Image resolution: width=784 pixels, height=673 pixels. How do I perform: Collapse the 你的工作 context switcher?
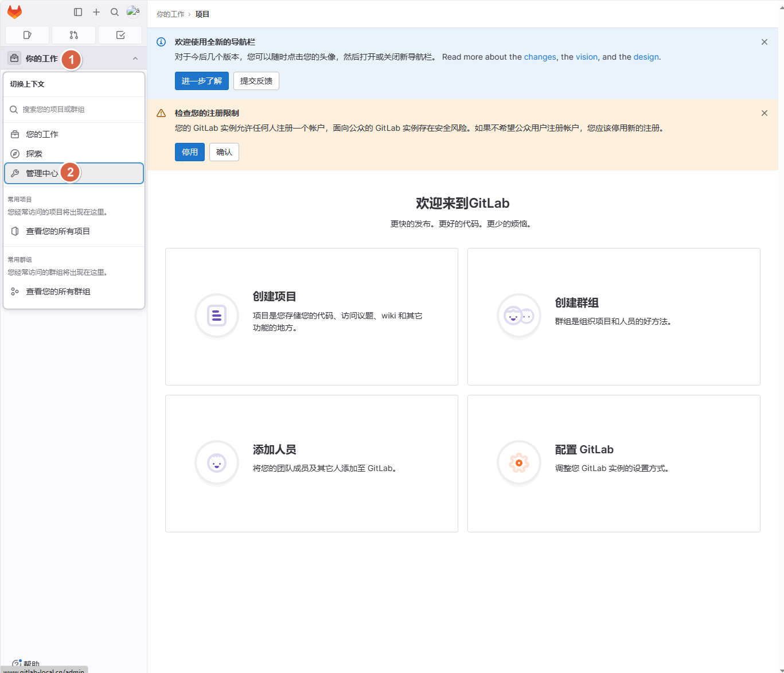pos(73,59)
